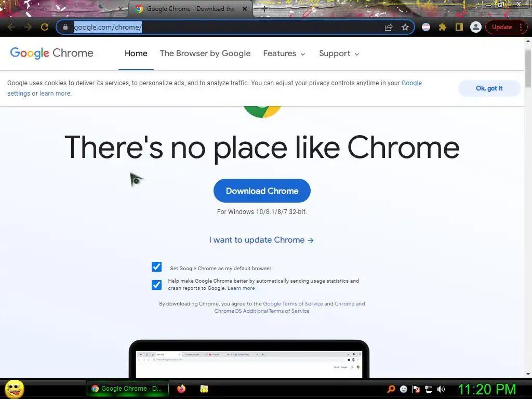Reload the page with the refresh icon
532x399 pixels.
click(x=45, y=27)
